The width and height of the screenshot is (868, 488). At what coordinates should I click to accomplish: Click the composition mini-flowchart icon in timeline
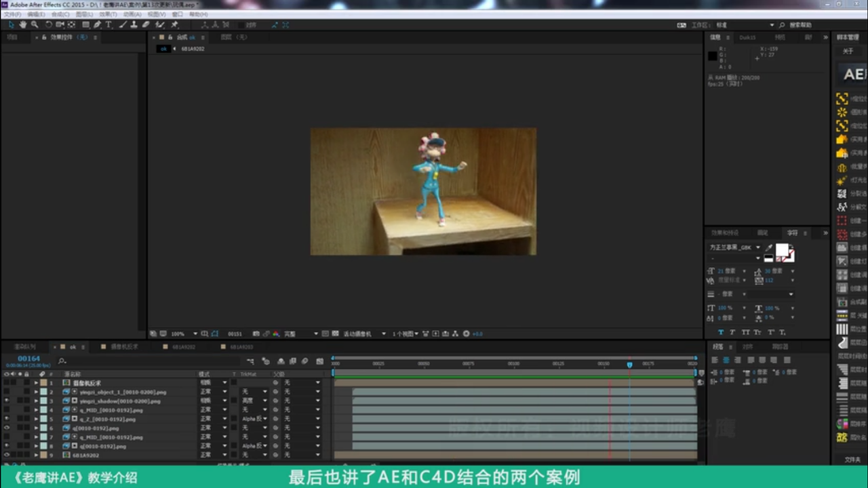tap(250, 361)
